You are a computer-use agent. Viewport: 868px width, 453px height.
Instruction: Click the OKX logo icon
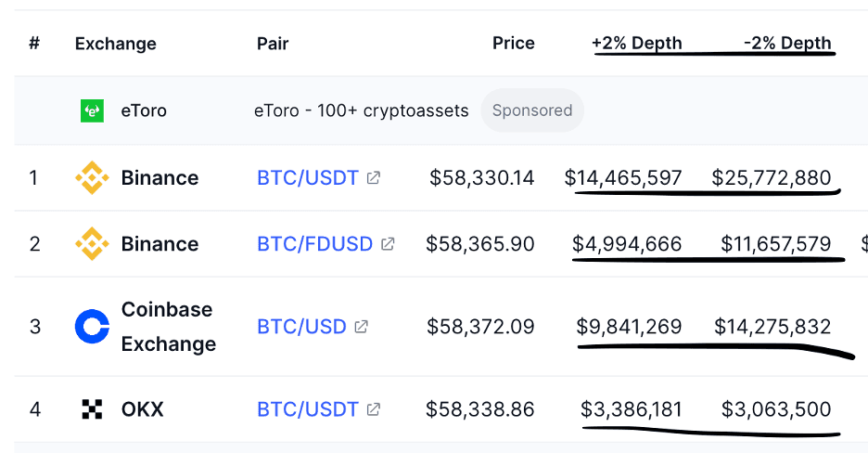point(92,409)
